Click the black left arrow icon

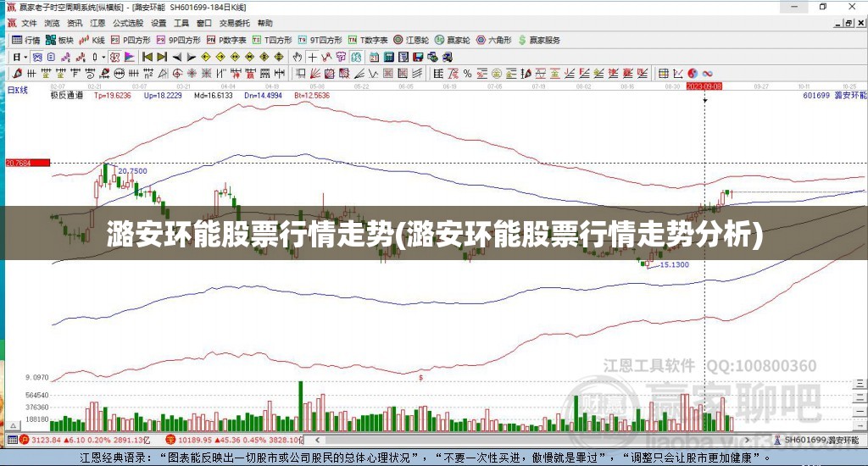click(x=176, y=57)
